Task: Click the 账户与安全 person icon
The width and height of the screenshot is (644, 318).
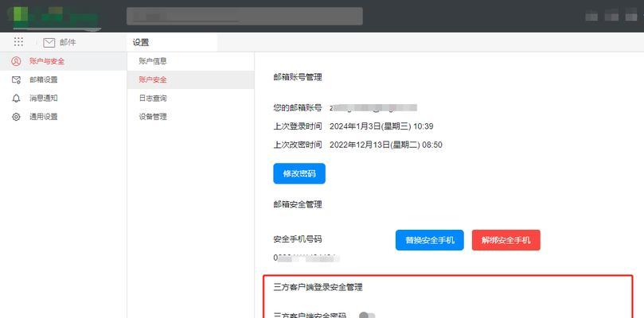Action: click(x=16, y=61)
